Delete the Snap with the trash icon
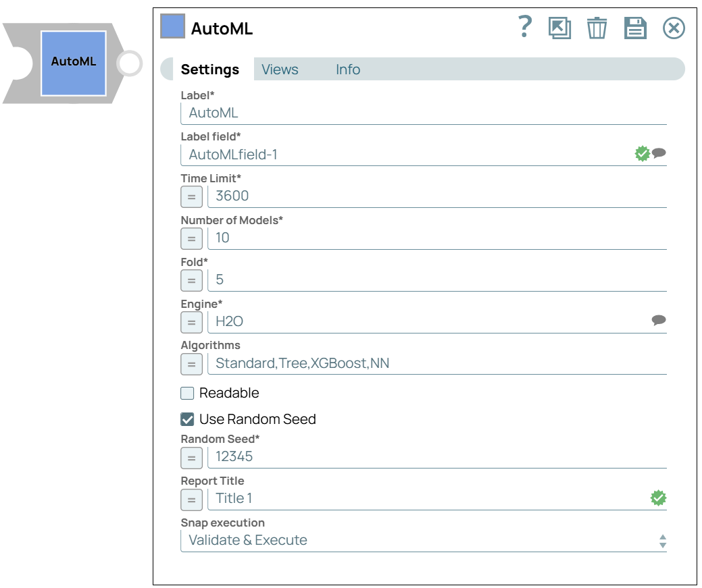The width and height of the screenshot is (702, 588). 597,28
